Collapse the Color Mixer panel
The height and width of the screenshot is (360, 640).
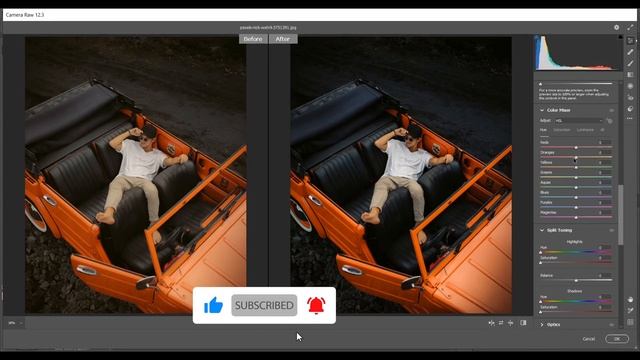click(542, 110)
